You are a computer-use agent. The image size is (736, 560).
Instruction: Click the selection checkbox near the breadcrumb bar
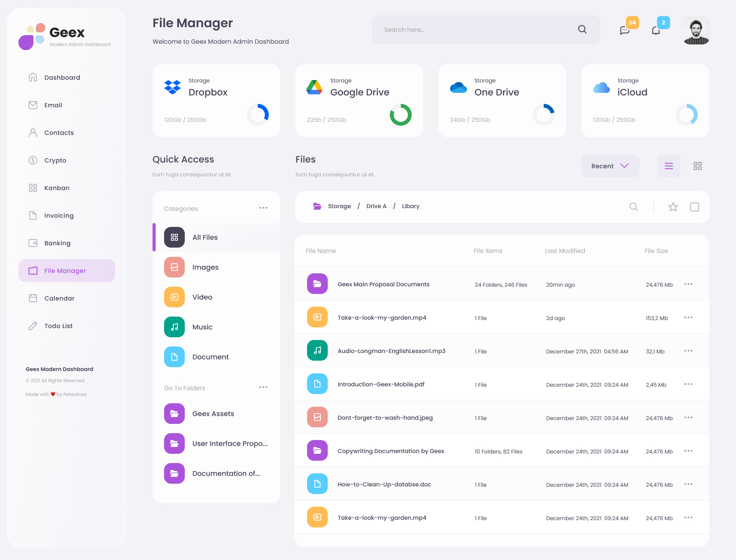coord(695,207)
